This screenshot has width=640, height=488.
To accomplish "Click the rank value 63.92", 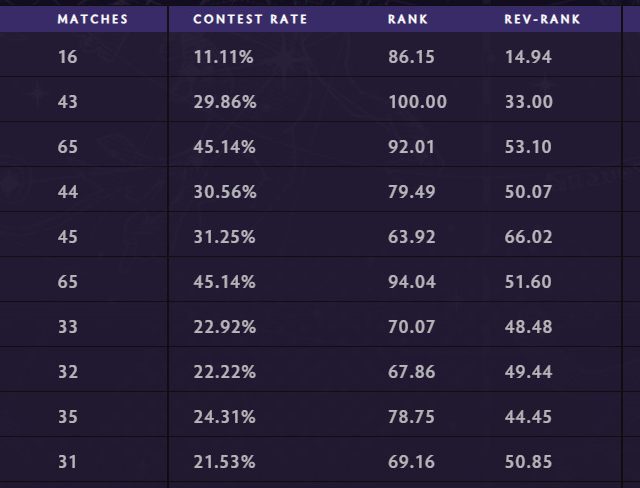I will (x=411, y=237).
